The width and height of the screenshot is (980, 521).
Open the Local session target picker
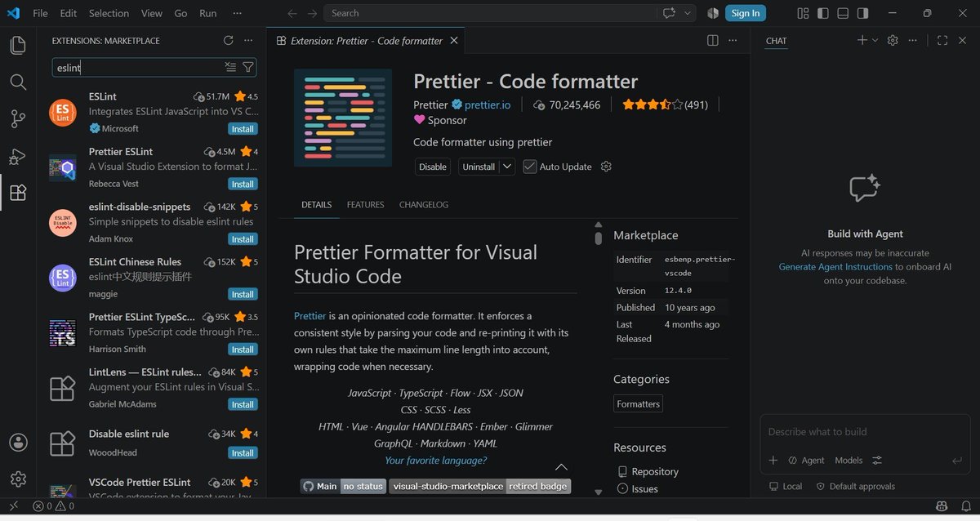[786, 486]
